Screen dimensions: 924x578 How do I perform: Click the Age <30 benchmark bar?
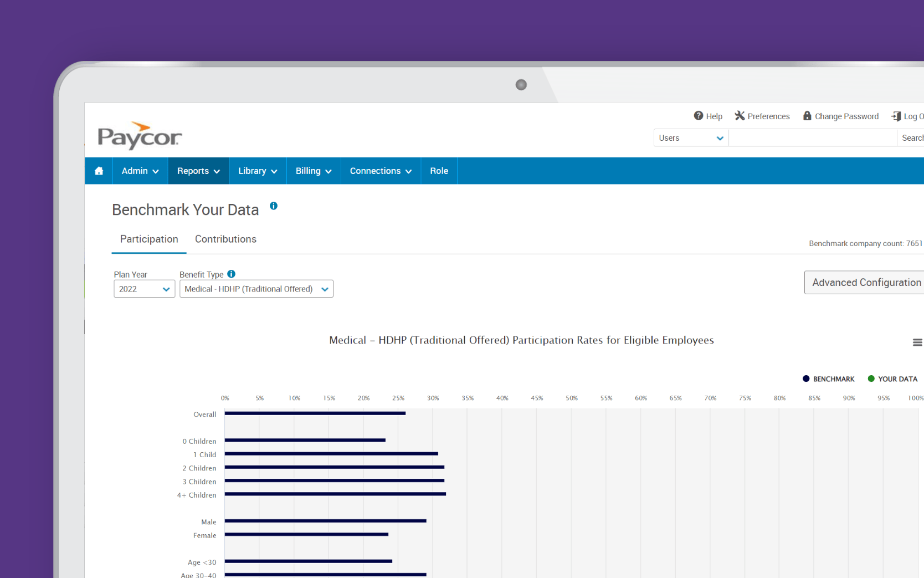(x=309, y=561)
